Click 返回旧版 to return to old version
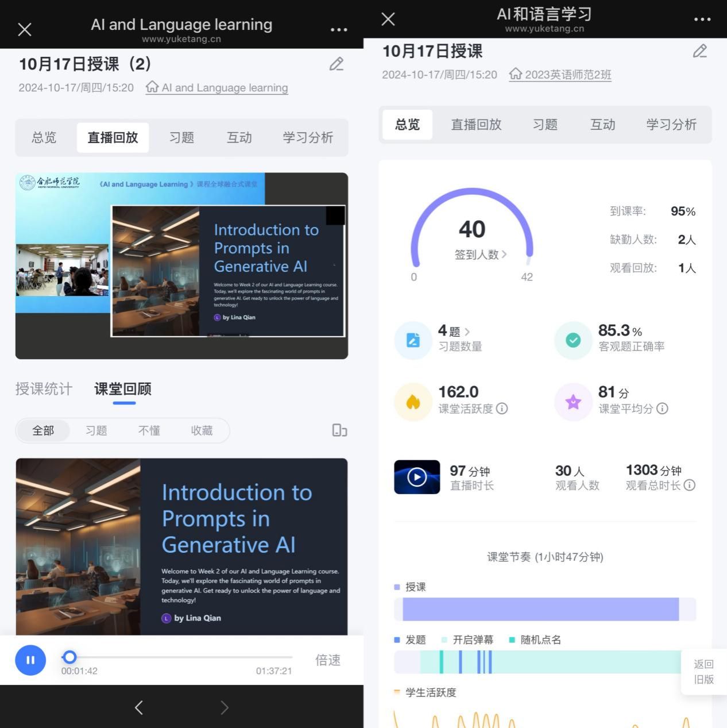This screenshot has height=728, width=727. click(703, 672)
